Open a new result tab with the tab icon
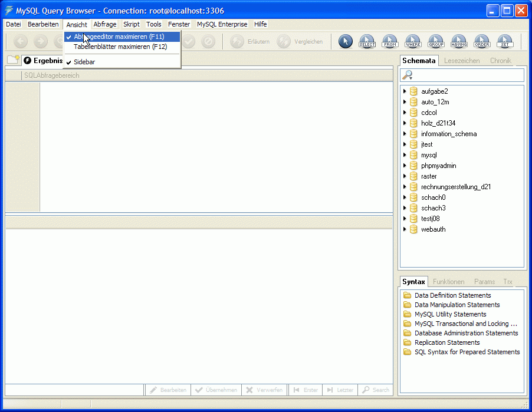Image resolution: width=532 pixels, height=412 pixels. point(13,60)
